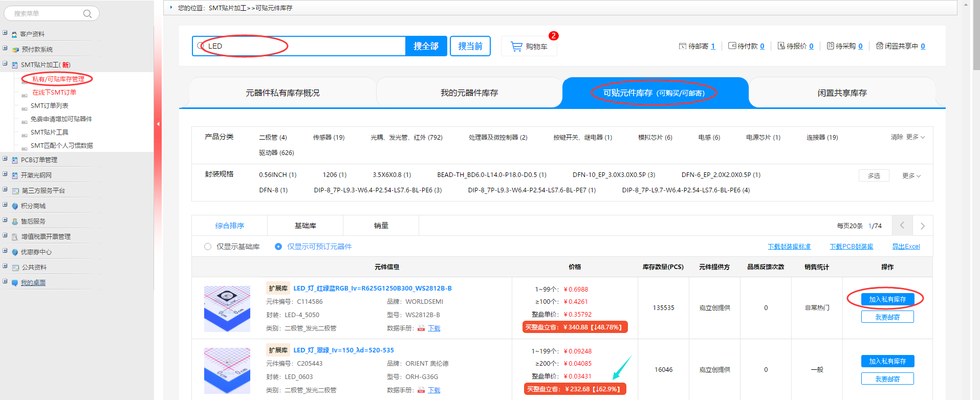The height and width of the screenshot is (400, 980).
Task: Click the 搜全部 search button
Action: [x=426, y=46]
